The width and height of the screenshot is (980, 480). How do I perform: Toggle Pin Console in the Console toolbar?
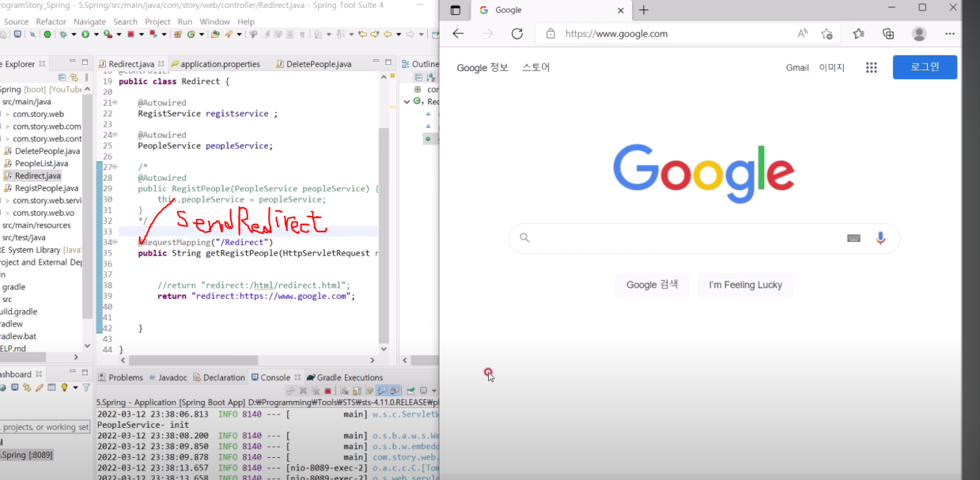pyautogui.click(x=410, y=391)
